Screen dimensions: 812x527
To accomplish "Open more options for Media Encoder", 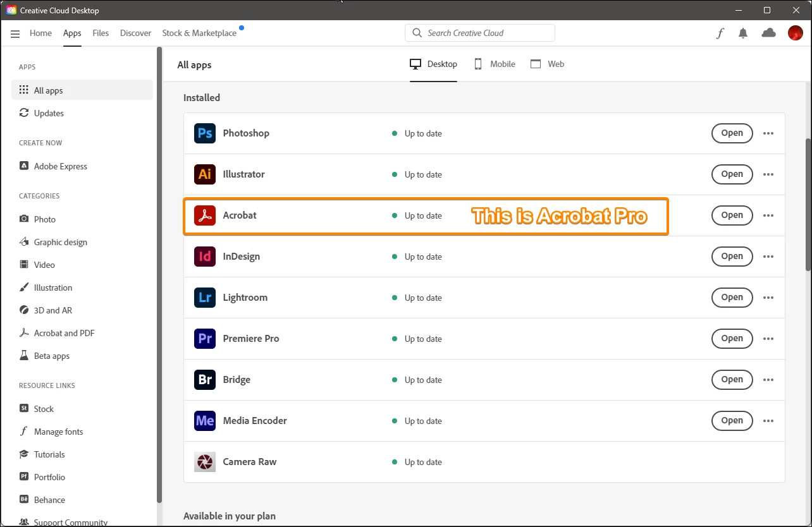I will [x=768, y=421].
